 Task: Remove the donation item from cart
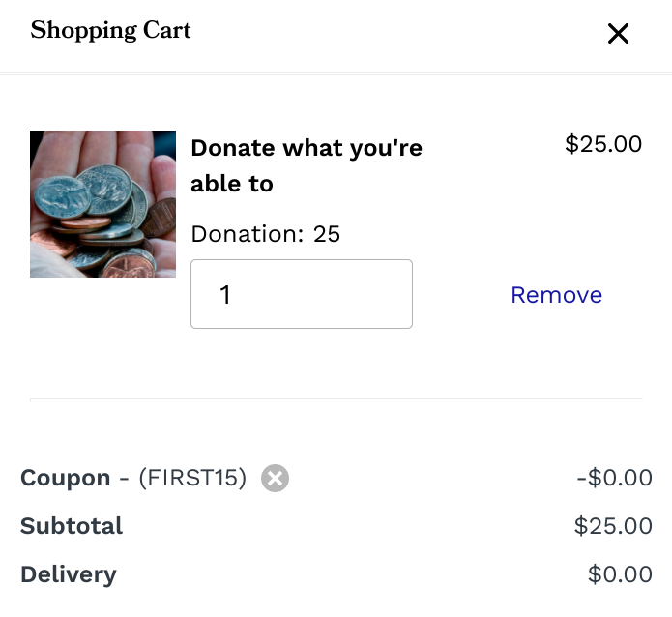pyautogui.click(x=556, y=295)
